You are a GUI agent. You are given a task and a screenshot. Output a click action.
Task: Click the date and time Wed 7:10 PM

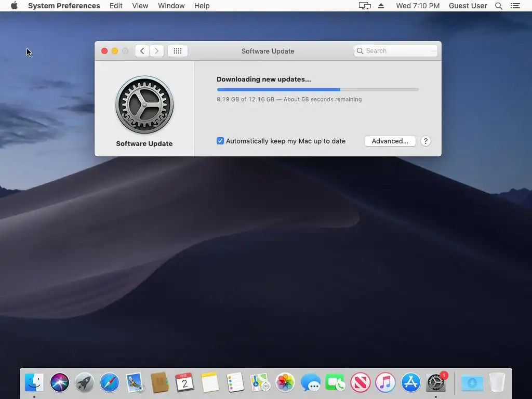(x=418, y=6)
